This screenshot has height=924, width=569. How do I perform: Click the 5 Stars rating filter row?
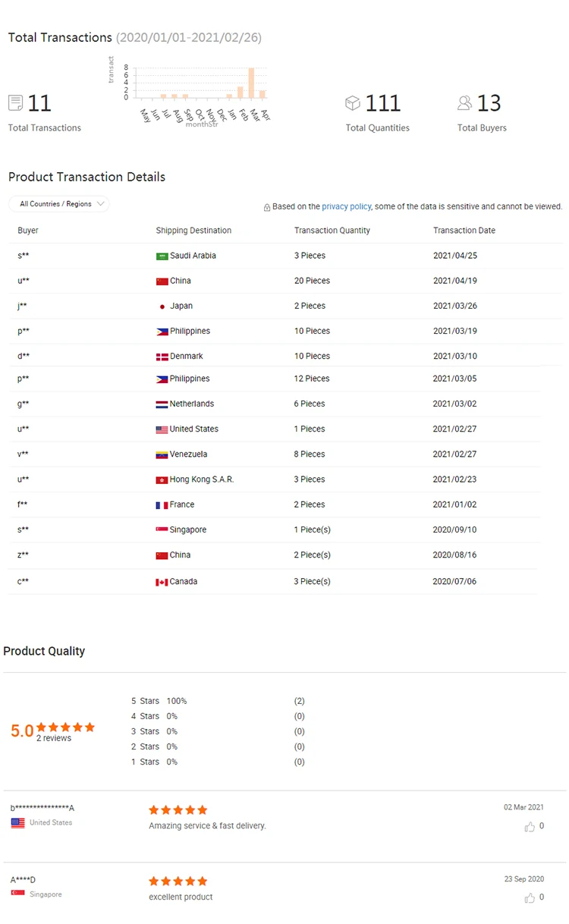158,701
